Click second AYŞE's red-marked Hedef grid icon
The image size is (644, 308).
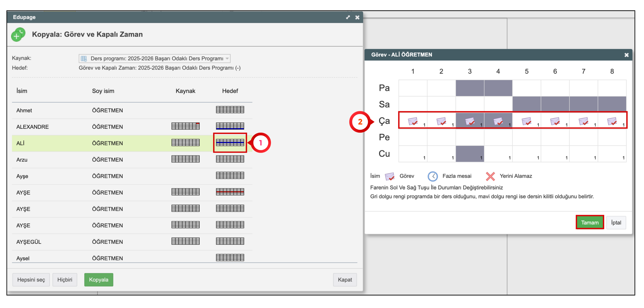click(230, 192)
